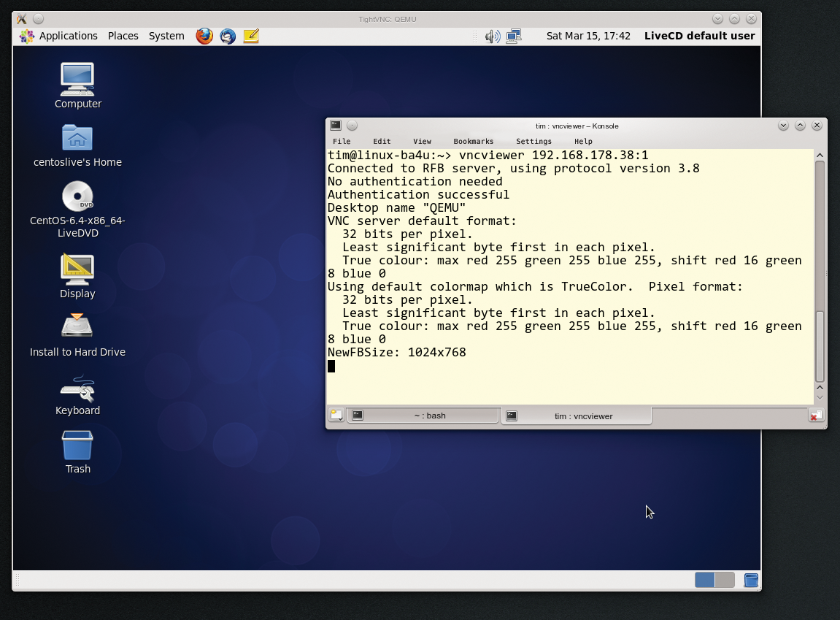Open the System menu
The image size is (840, 620).
pyautogui.click(x=166, y=36)
